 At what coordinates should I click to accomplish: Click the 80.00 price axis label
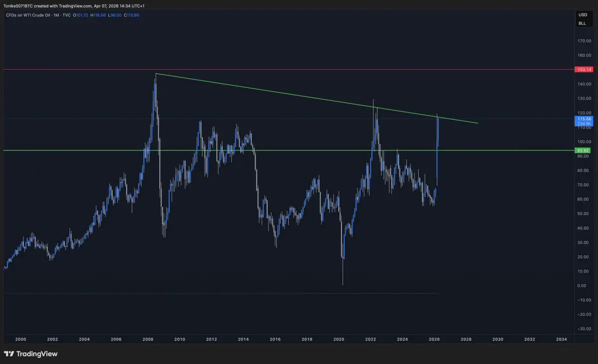(583, 171)
